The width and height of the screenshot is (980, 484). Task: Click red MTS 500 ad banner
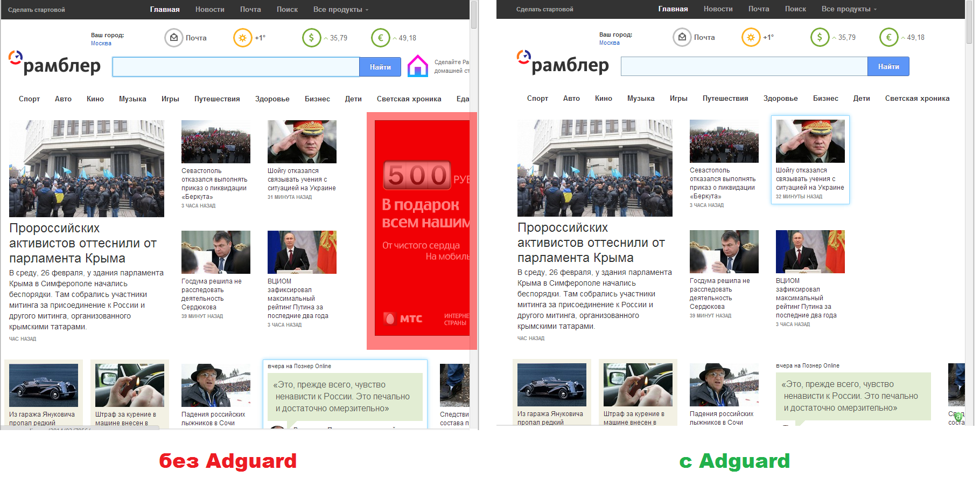pyautogui.click(x=422, y=228)
